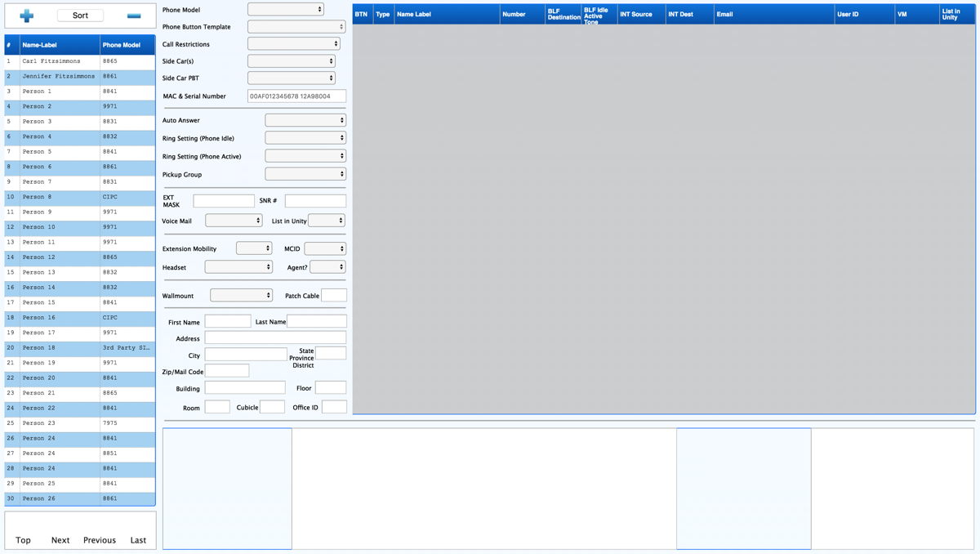Expand the Call Restrictions dropdown
Screen dimensions: 980x554
[x=293, y=44]
